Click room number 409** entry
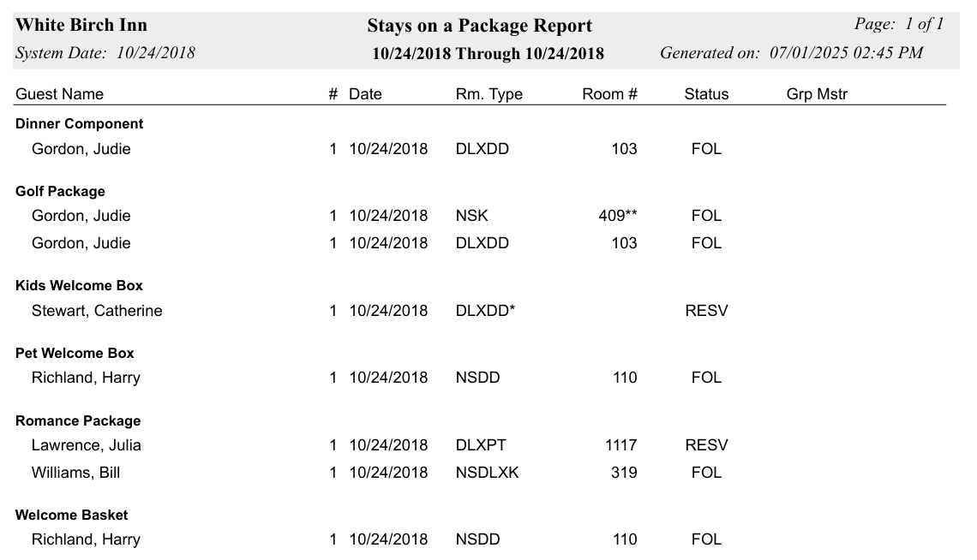This screenshot has width=977, height=560. coord(617,215)
